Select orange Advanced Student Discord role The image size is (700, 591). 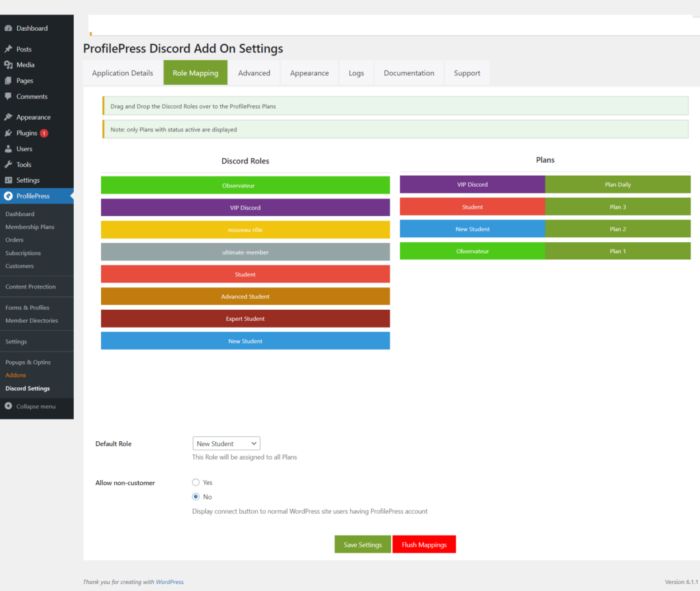tap(245, 297)
